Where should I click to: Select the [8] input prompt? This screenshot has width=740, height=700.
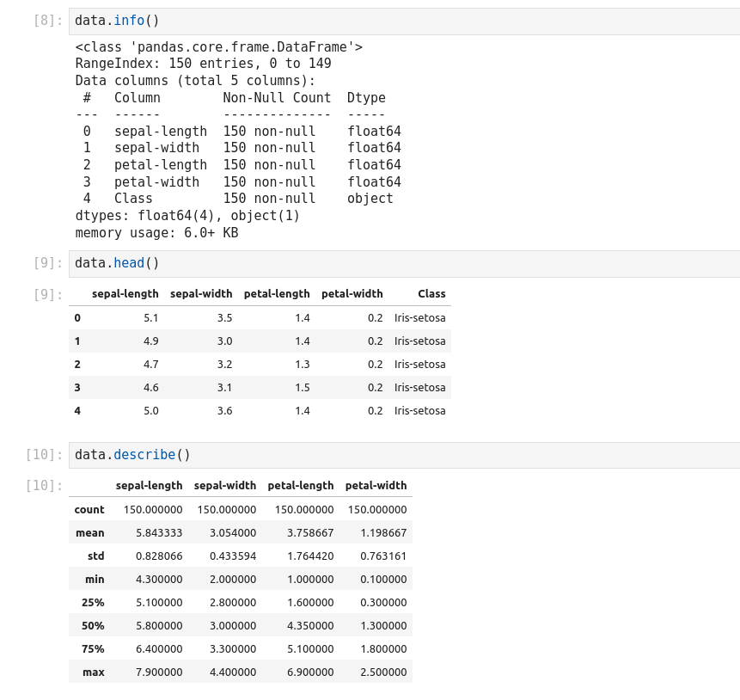tap(47, 21)
